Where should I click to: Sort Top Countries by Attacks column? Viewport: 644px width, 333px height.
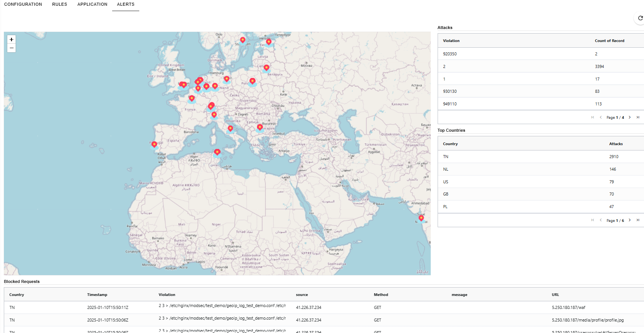pos(616,144)
